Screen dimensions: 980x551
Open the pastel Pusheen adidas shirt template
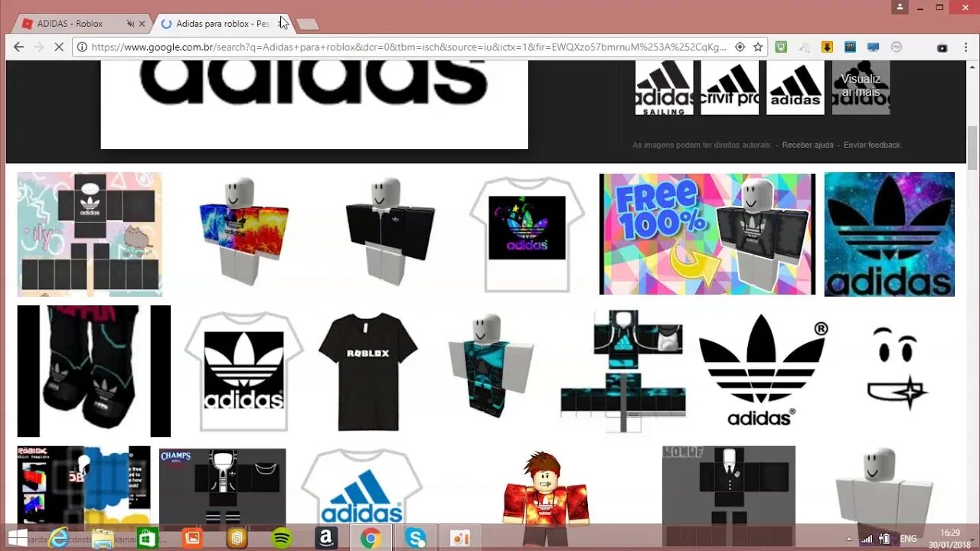click(x=90, y=234)
